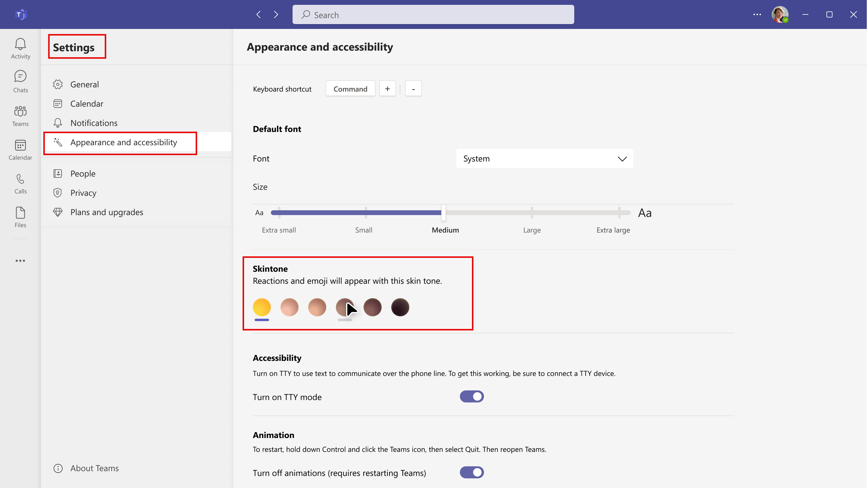Open the Files icon in sidebar
The width and height of the screenshot is (868, 488).
click(20, 217)
